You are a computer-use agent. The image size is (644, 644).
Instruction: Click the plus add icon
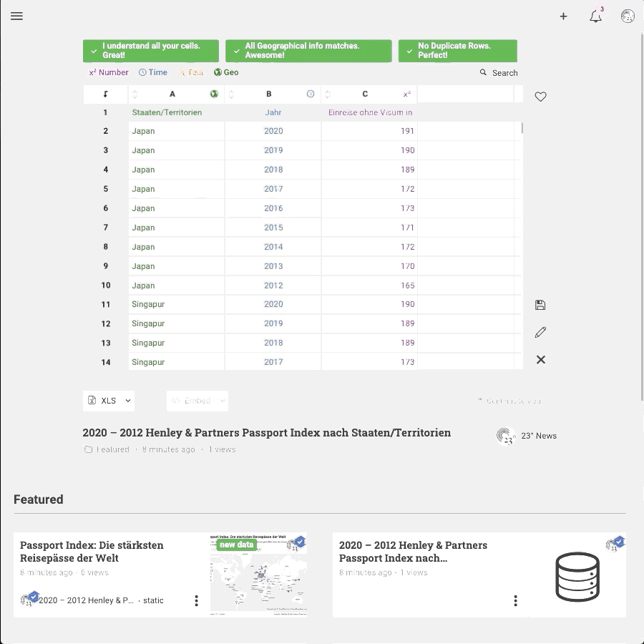564,16
